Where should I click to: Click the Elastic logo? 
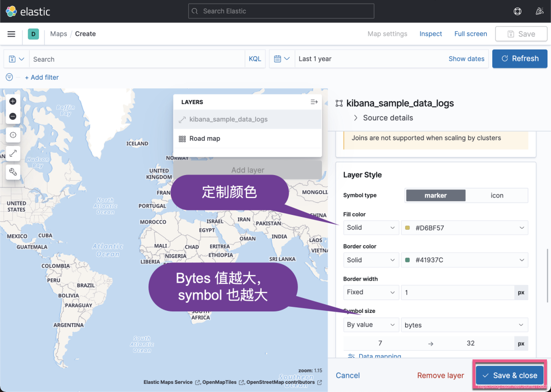tap(28, 11)
